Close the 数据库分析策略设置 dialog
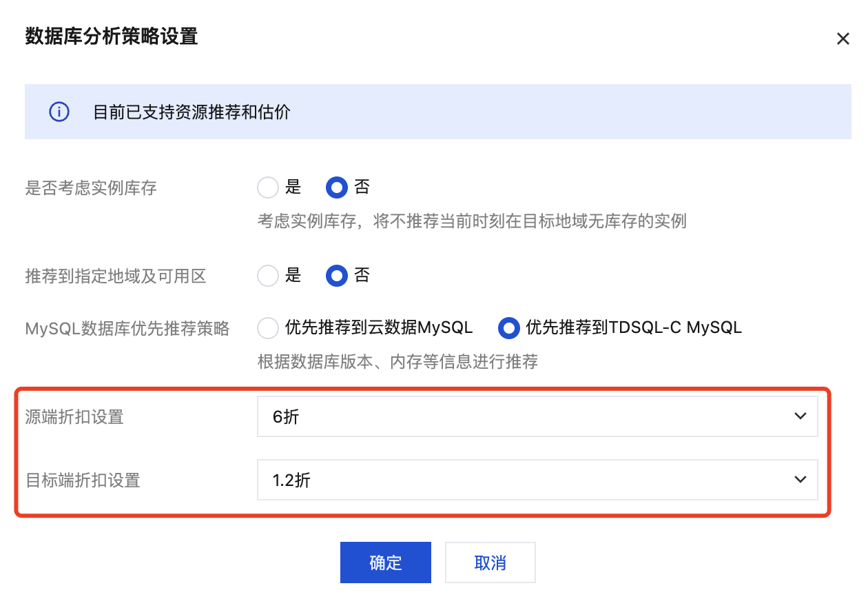The image size is (868, 608). point(843,39)
